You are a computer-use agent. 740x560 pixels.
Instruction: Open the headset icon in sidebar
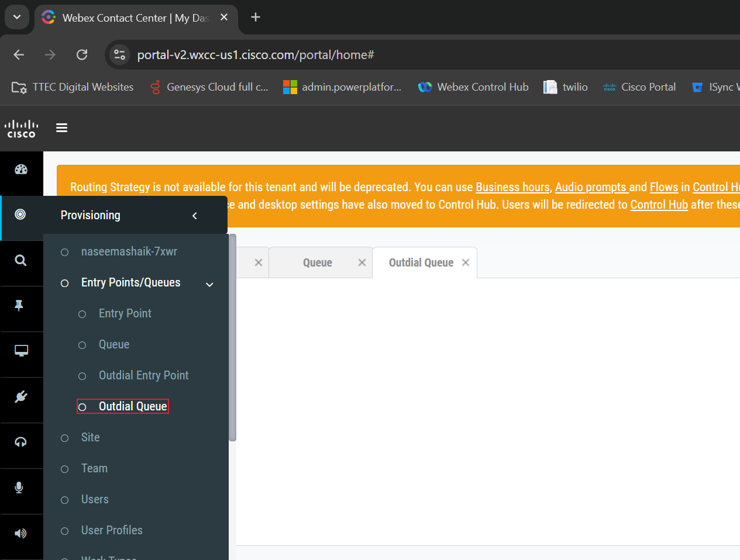click(x=20, y=442)
